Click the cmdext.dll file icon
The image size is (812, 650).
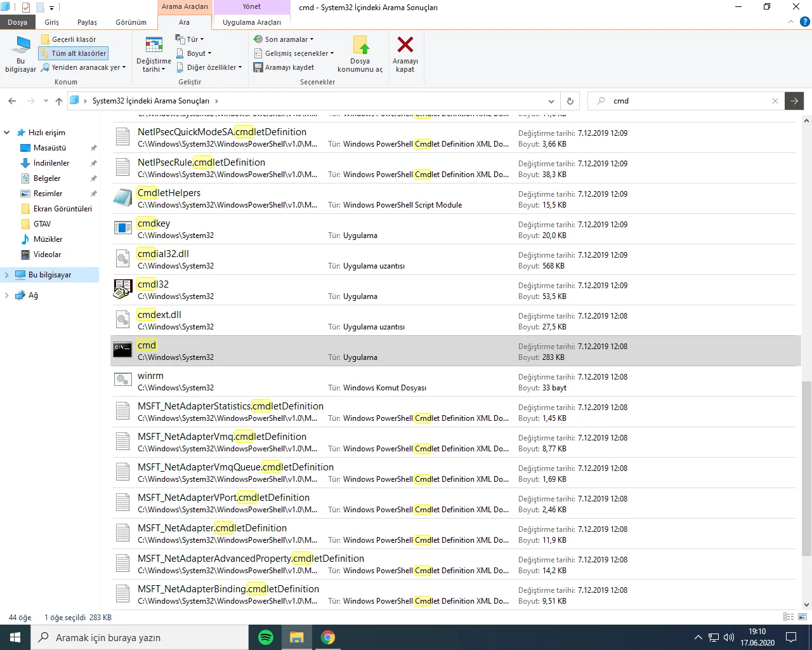122,319
